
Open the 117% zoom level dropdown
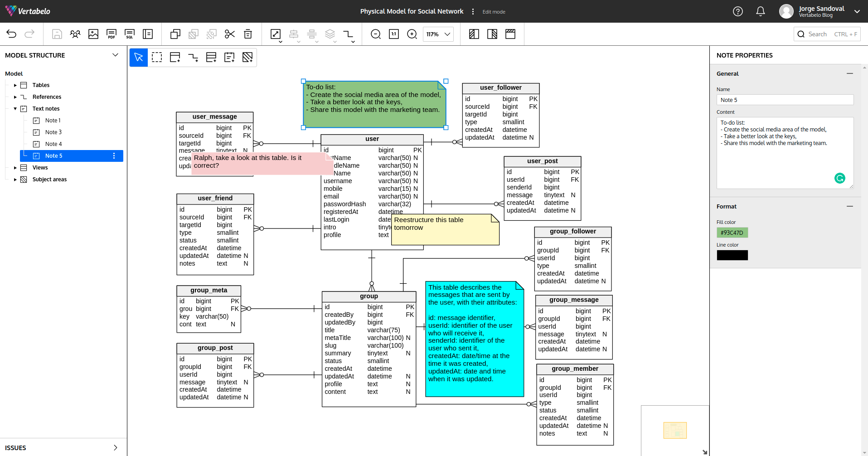point(438,34)
